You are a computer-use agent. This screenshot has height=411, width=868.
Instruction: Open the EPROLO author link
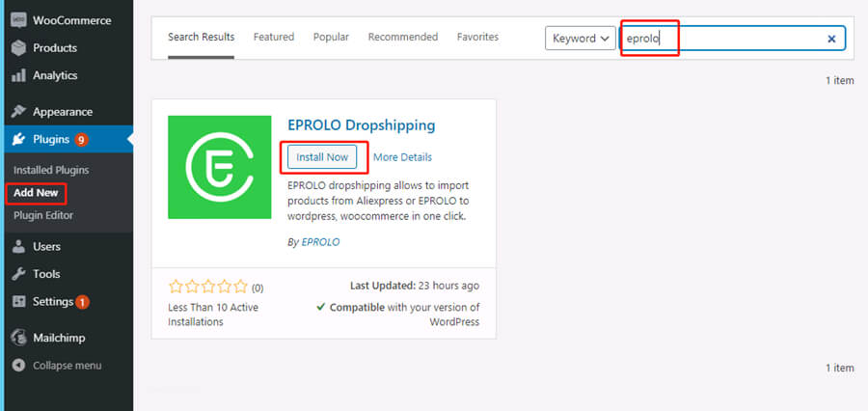pyautogui.click(x=320, y=242)
